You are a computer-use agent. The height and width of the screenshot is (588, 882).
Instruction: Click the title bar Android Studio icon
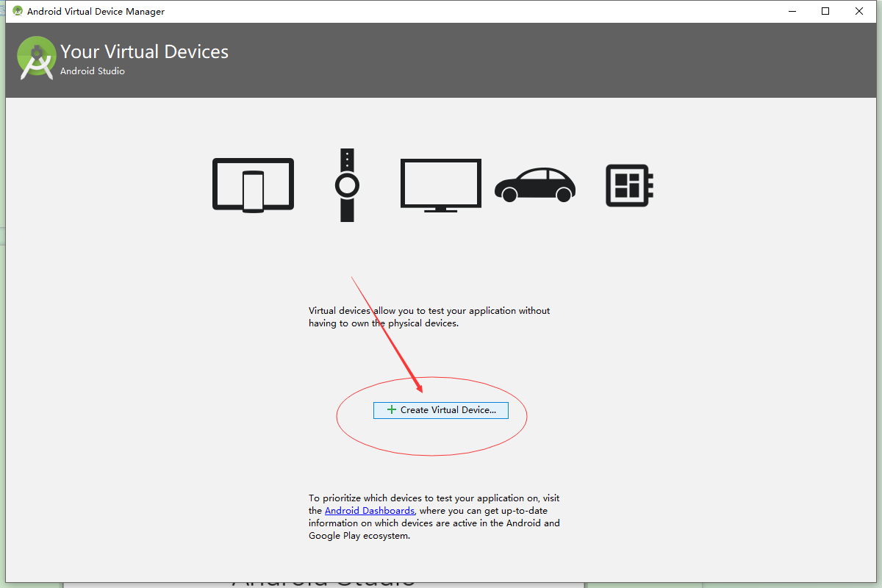coord(18,11)
